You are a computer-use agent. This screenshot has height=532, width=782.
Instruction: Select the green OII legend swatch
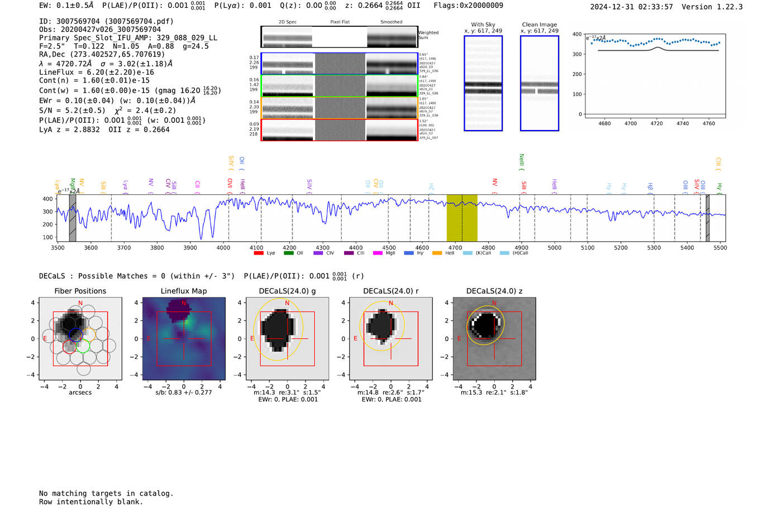click(288, 253)
